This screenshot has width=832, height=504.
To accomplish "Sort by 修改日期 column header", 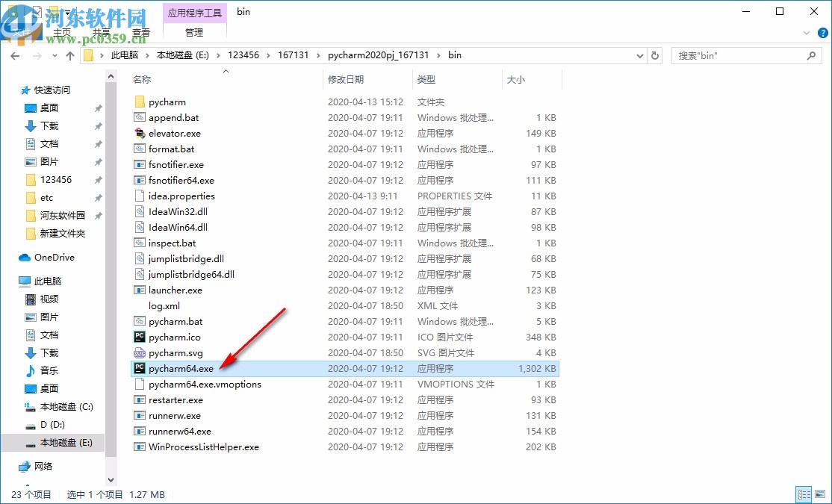I will 346,79.
